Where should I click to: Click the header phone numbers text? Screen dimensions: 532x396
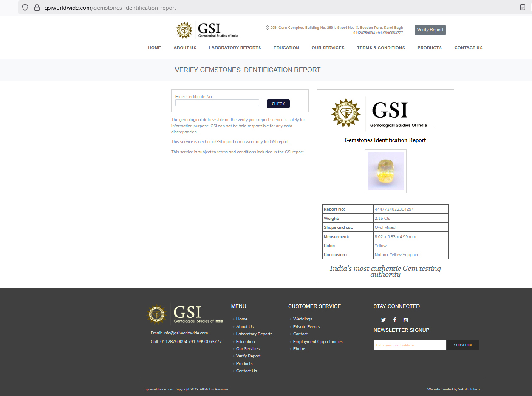378,33
